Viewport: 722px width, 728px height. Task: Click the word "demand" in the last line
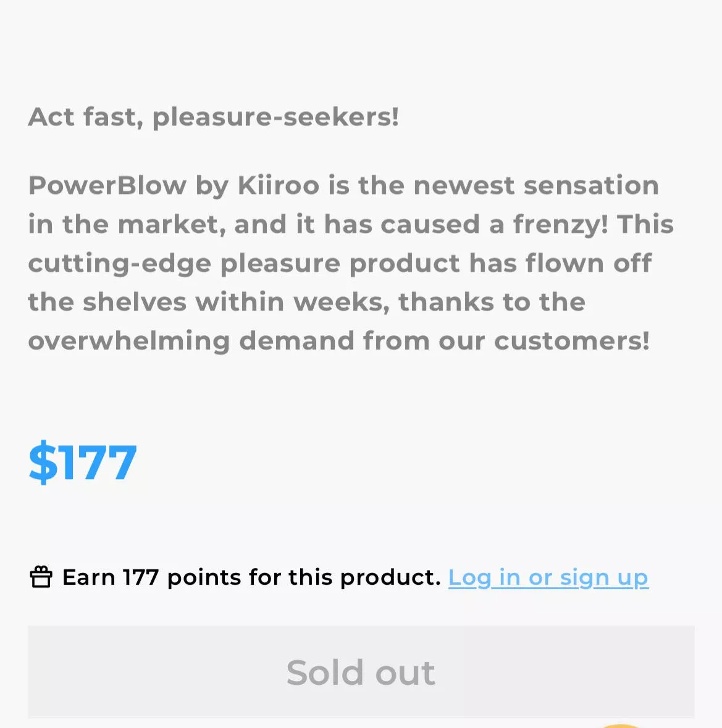[x=296, y=341]
